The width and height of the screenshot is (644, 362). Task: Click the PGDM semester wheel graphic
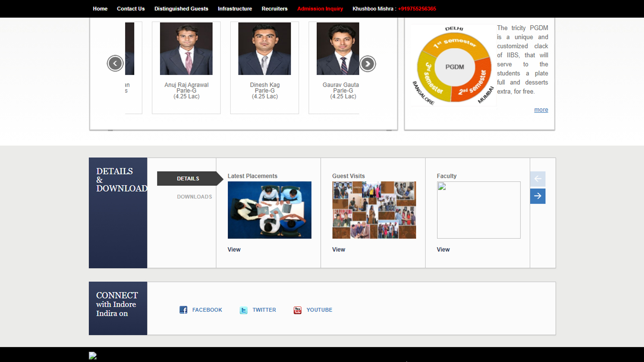point(453,66)
